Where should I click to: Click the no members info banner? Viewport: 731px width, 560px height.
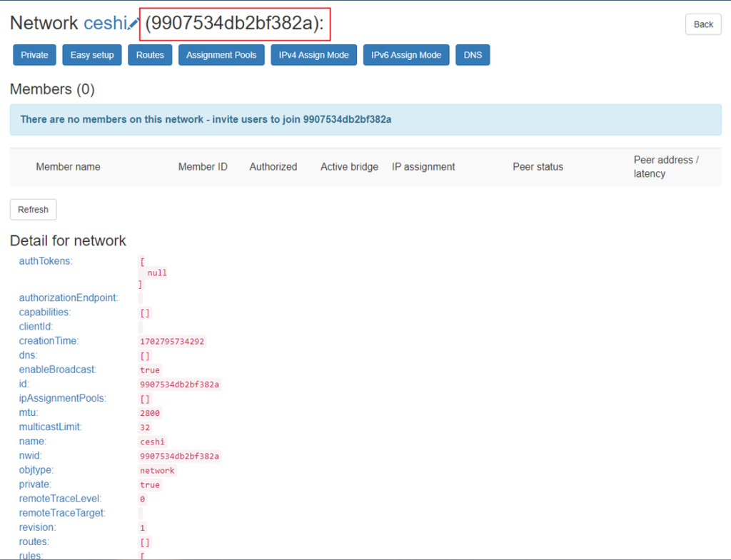coord(365,120)
